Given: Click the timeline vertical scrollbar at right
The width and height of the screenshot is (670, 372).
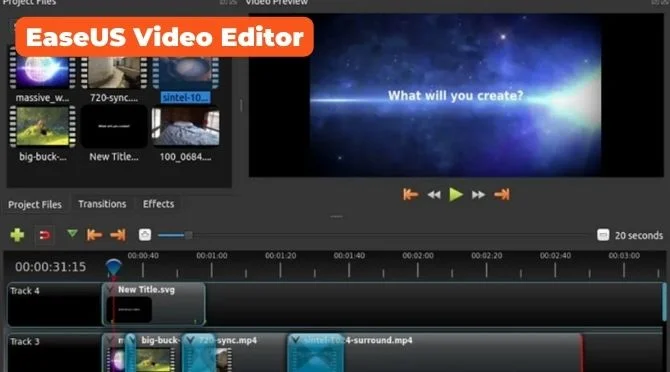Looking at the screenshot, I should click(664, 302).
